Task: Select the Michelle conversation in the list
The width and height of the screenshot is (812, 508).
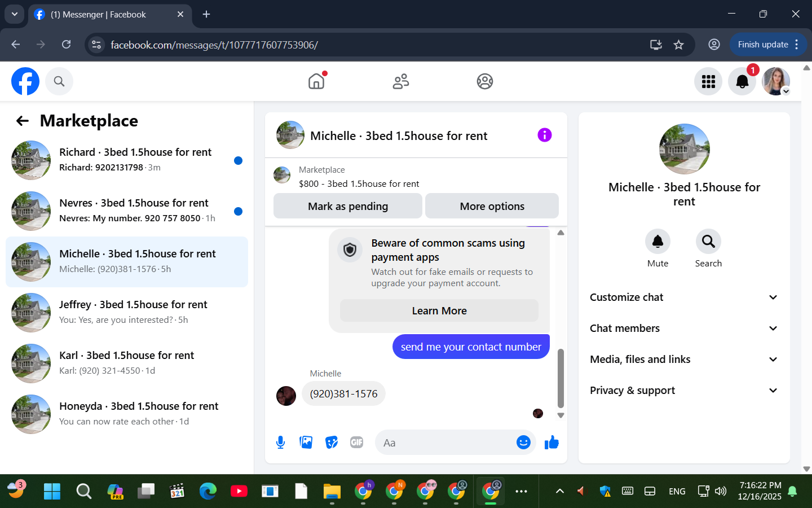Action: (x=127, y=262)
